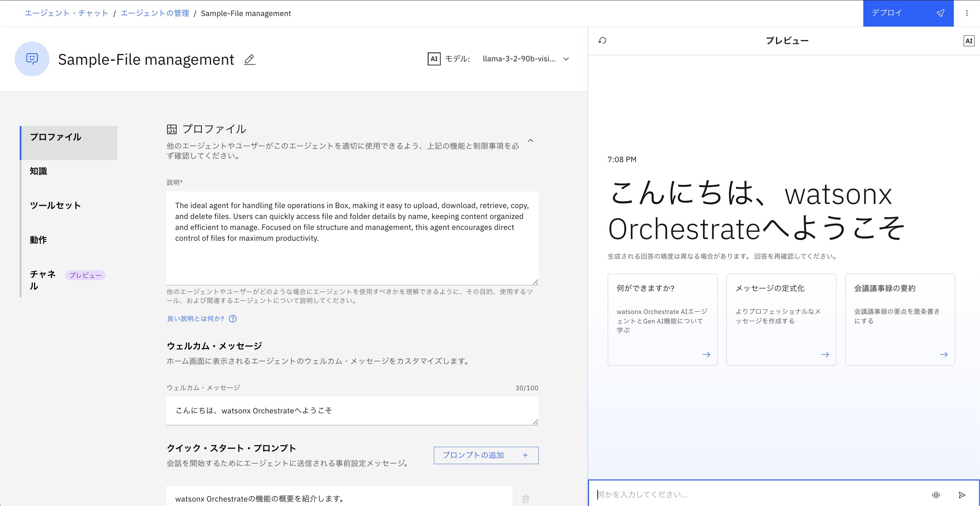The width and height of the screenshot is (980, 506).
Task: Click the microphone voice input icon
Action: 936,494
